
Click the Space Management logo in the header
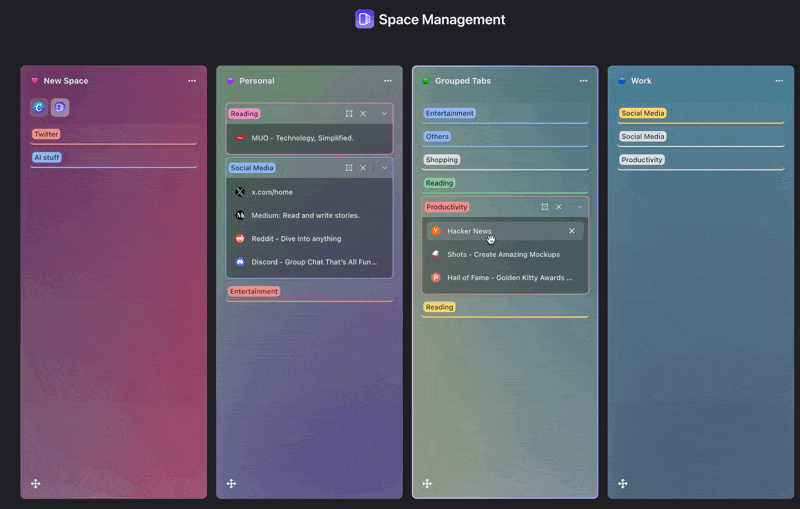(x=364, y=19)
